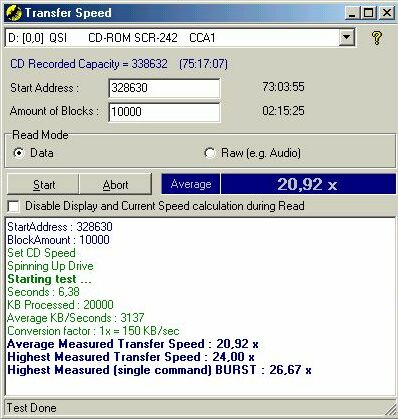Click the Test Done status bar text
Viewport: 398px width, 419px height.
[x=32, y=408]
